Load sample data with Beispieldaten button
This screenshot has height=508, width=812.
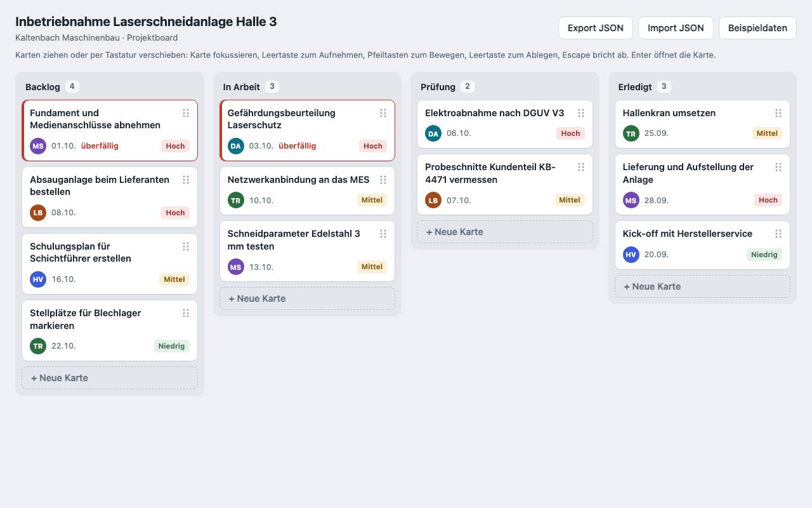tap(757, 28)
